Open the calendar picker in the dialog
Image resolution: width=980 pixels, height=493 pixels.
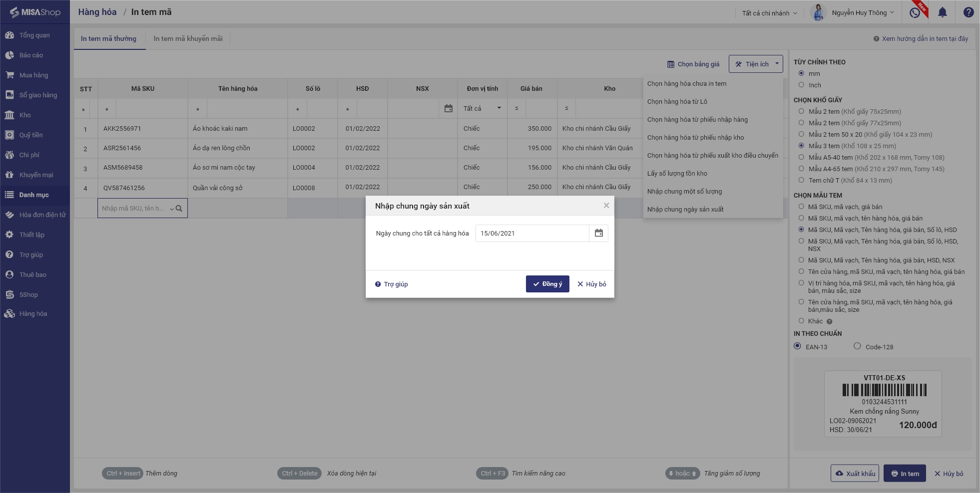click(599, 233)
